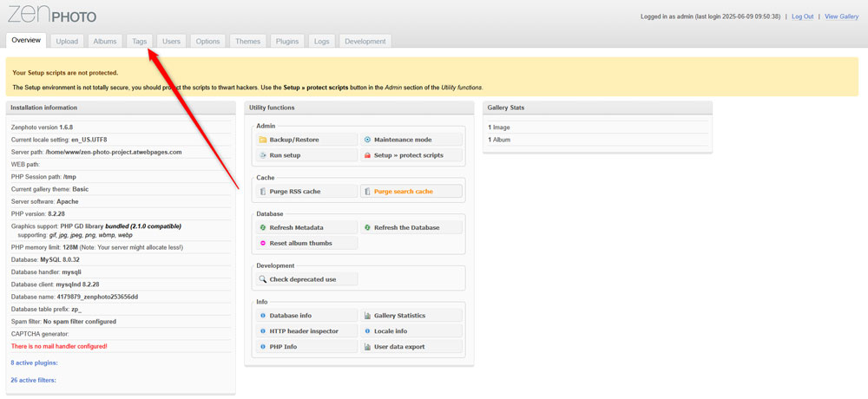Screen dimensions: 868x399
Task: Click "PHP memory limit: 128M" row
Action: pos(121,247)
